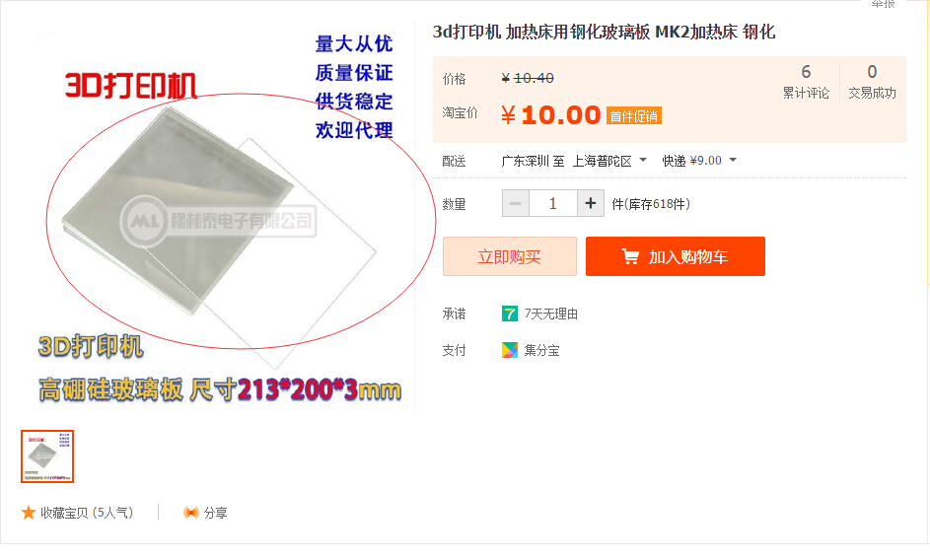The height and width of the screenshot is (560, 930).
Task: Open the 快递 ¥9.00 shipping dropdown
Action: pyautogui.click(x=733, y=160)
